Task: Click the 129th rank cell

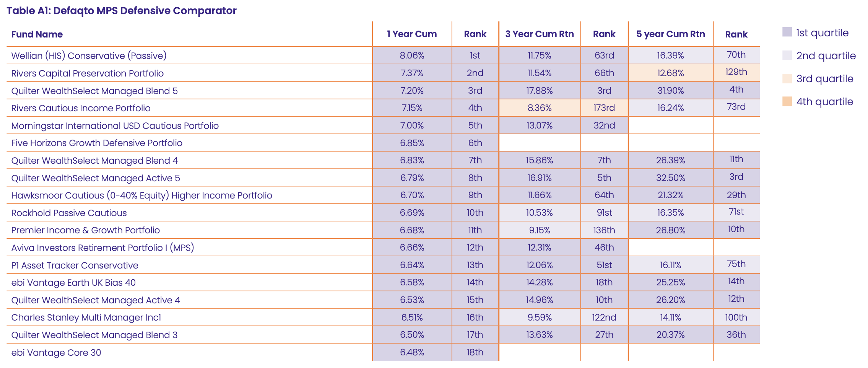Action: tap(736, 72)
